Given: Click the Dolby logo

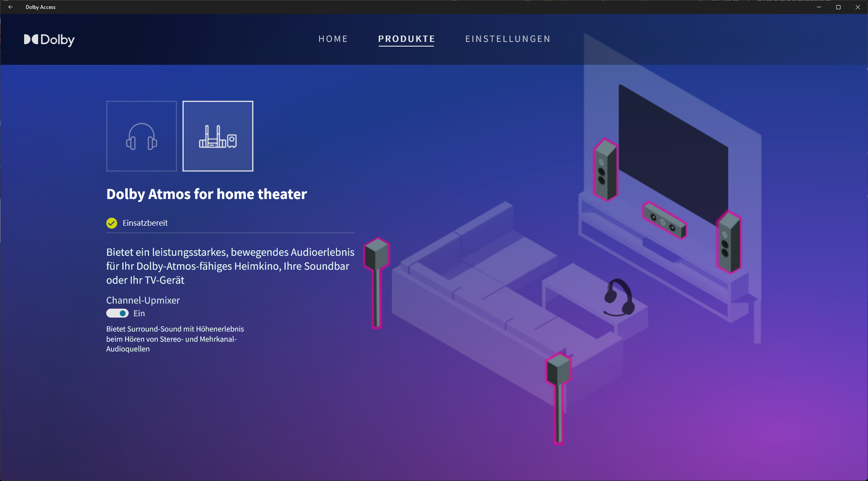Looking at the screenshot, I should point(49,40).
